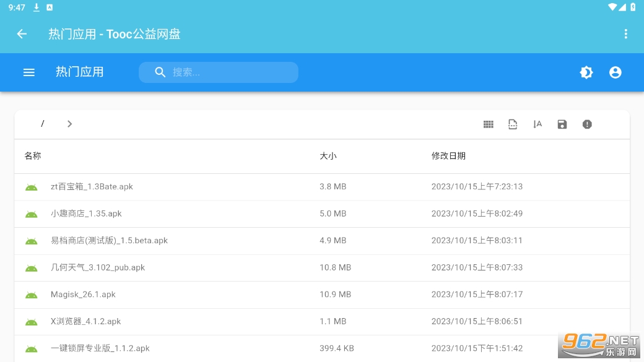The image size is (644, 362).
Task: Click Android icon of X浏览器 row
Action: pos(31,322)
